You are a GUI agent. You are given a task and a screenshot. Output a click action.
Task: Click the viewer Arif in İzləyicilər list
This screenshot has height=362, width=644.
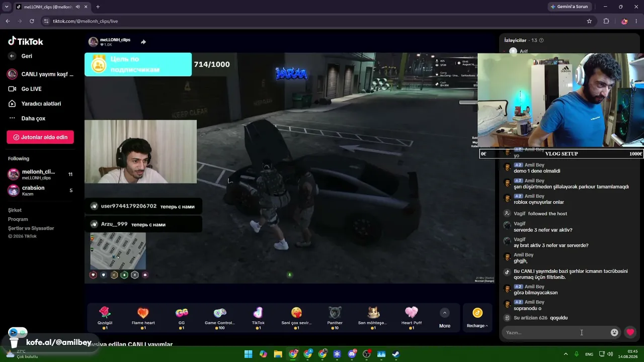pos(524,51)
